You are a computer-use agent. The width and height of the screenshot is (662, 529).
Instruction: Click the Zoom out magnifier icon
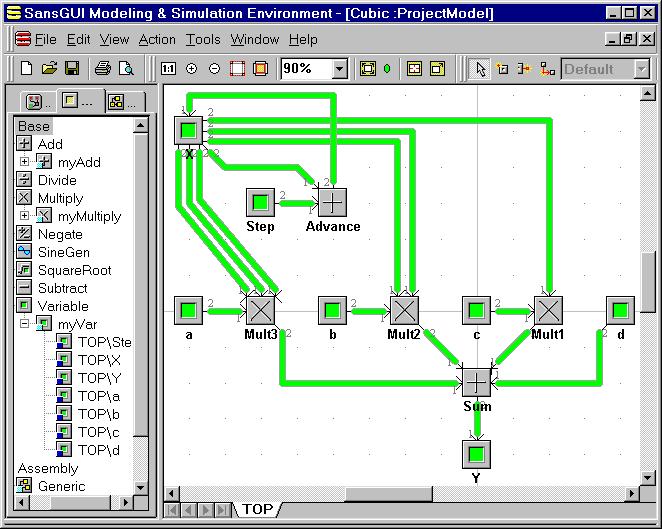(x=214, y=69)
